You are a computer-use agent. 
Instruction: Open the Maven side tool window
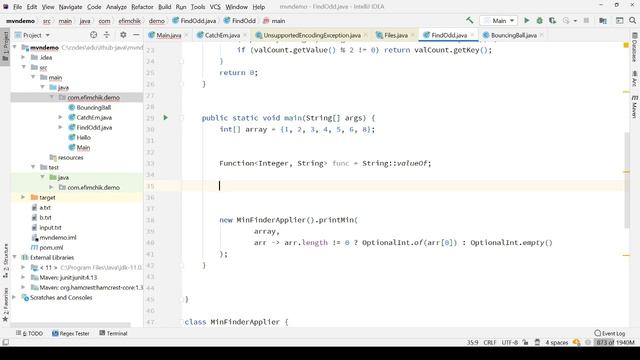(635, 107)
